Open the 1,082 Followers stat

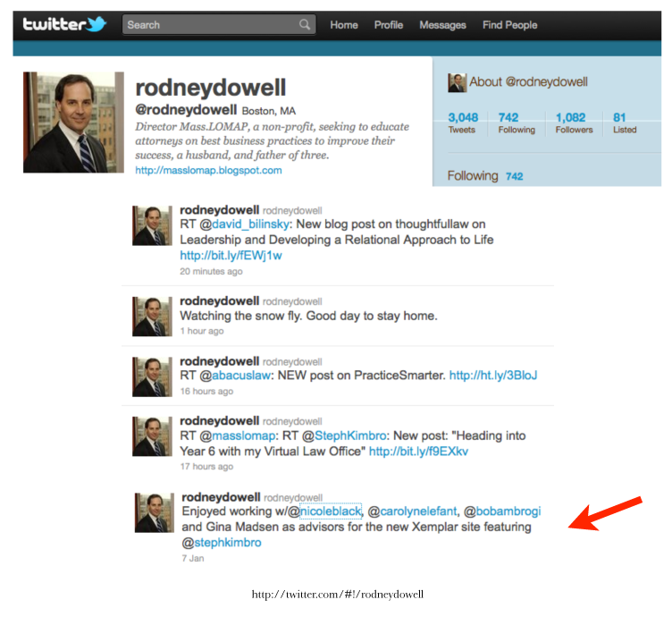(574, 122)
